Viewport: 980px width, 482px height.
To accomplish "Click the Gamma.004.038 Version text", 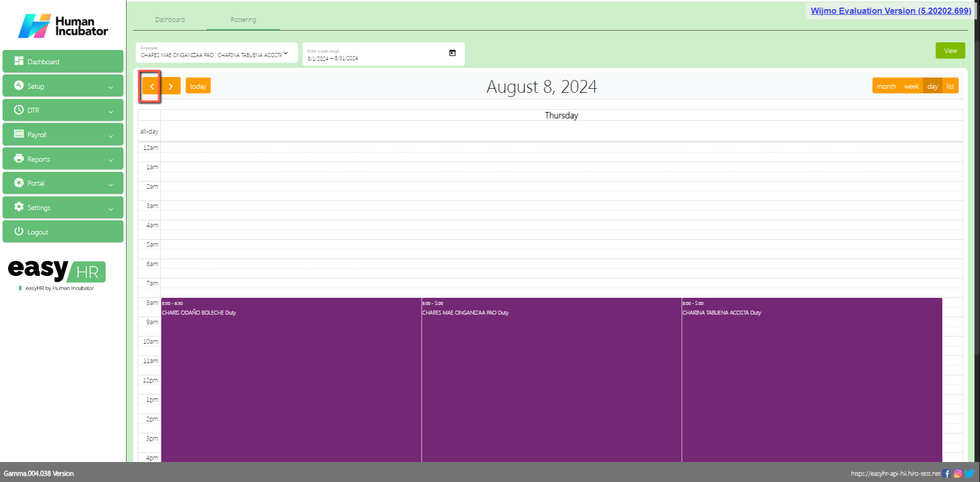I will pyautogui.click(x=39, y=473).
